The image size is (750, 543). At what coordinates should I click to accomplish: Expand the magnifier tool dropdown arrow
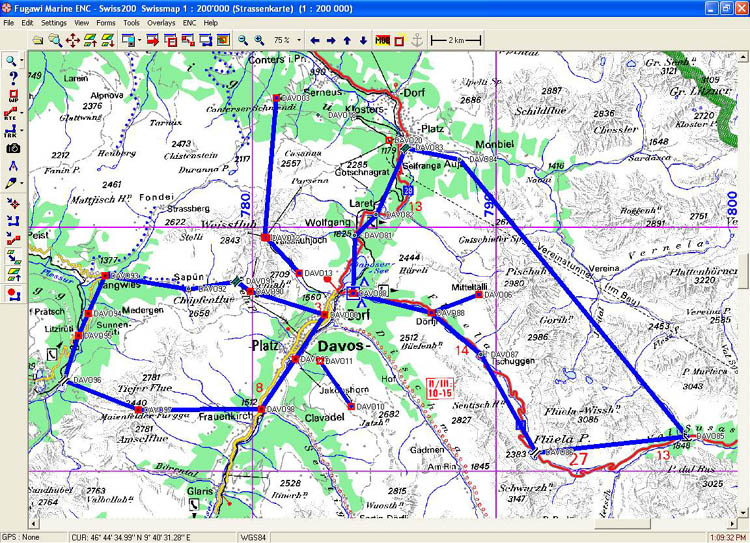pyautogui.click(x=23, y=61)
